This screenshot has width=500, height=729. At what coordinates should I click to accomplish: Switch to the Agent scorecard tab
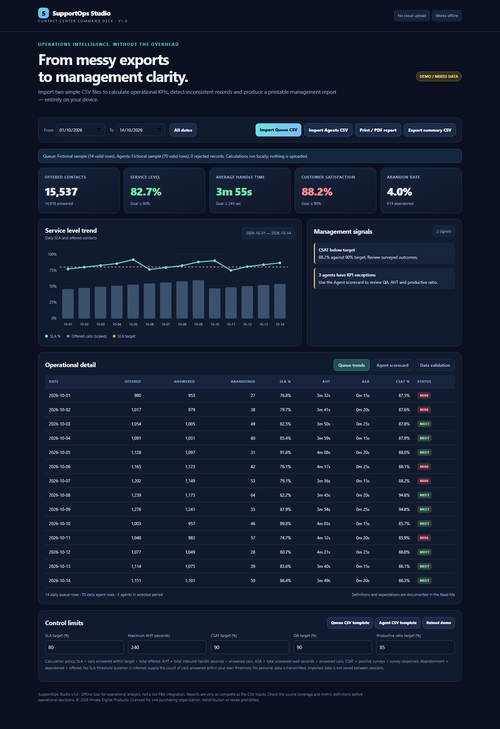[392, 365]
